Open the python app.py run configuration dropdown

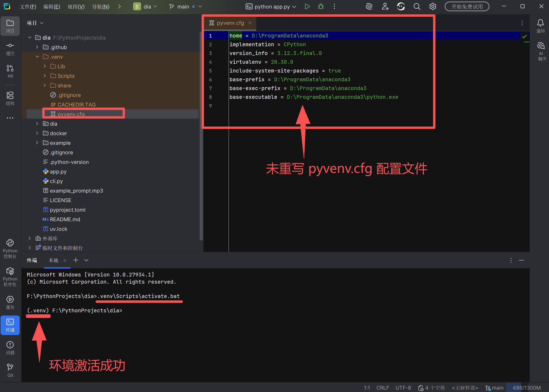(271, 7)
